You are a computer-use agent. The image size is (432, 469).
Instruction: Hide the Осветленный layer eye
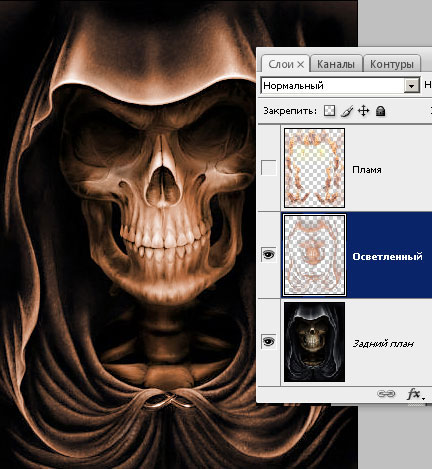(x=269, y=255)
